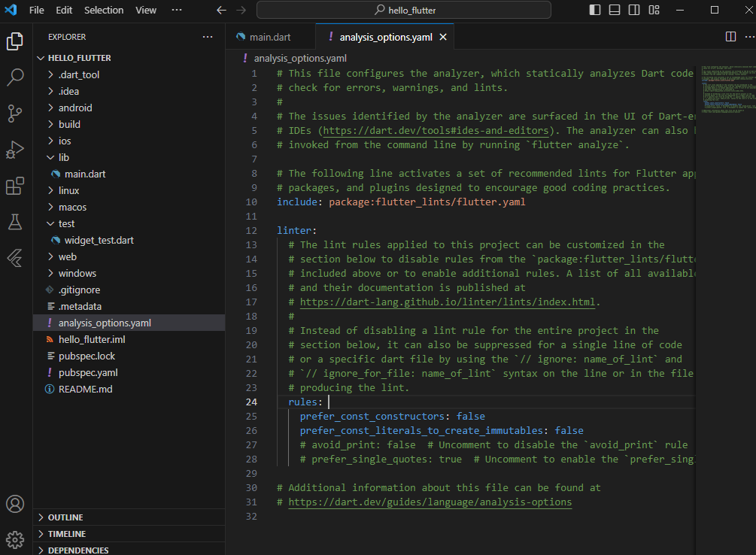The width and height of the screenshot is (756, 555).
Task: Open the Explorer view in activity bar
Action: click(x=15, y=41)
